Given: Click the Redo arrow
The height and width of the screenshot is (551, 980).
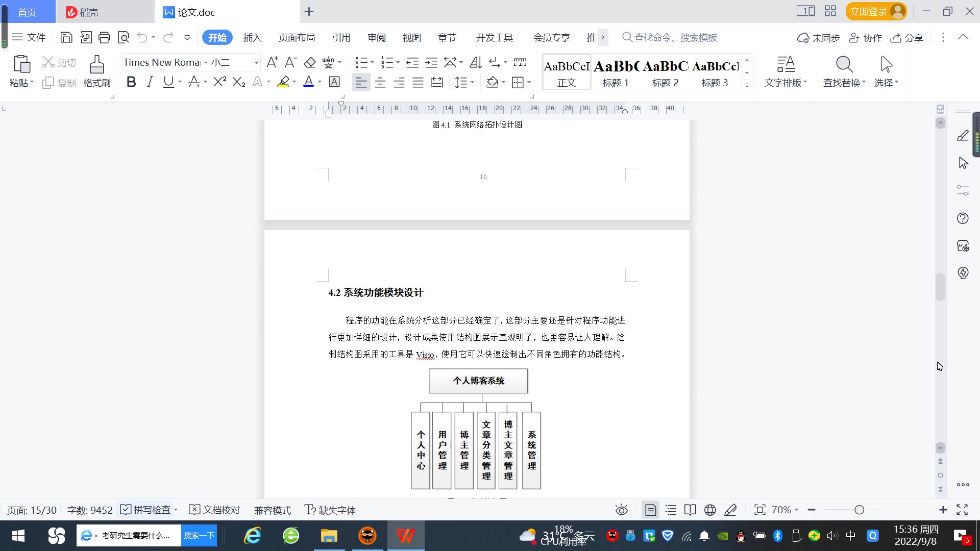Looking at the screenshot, I should [x=168, y=37].
